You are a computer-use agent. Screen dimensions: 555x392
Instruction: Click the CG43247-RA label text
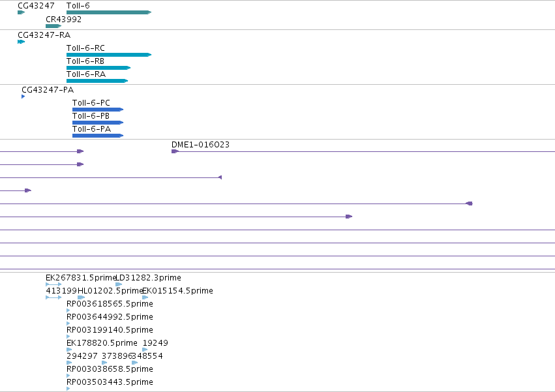click(44, 35)
